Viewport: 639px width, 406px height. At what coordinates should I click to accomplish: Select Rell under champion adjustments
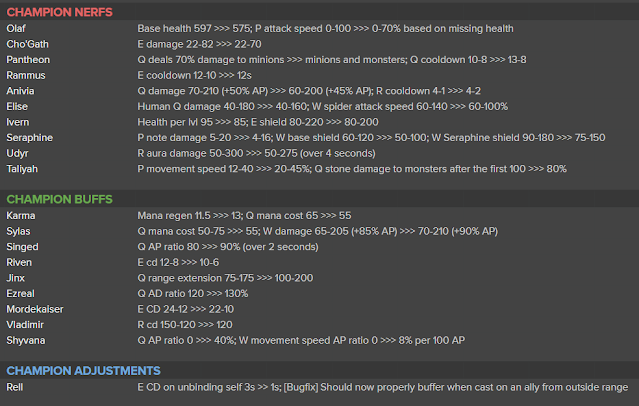point(15,387)
